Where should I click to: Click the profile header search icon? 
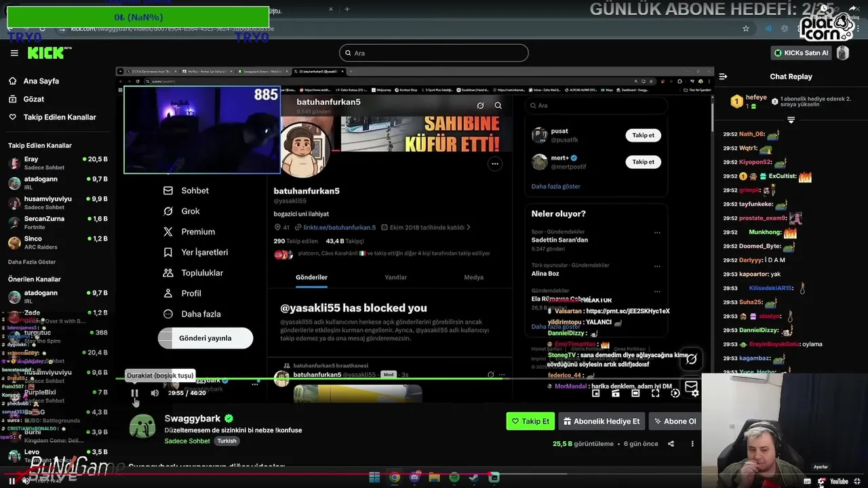pos(498,106)
